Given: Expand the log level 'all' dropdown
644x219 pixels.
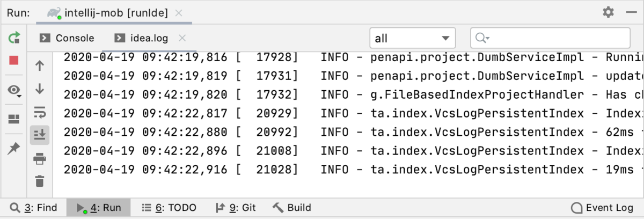Looking at the screenshot, I should (x=412, y=38).
